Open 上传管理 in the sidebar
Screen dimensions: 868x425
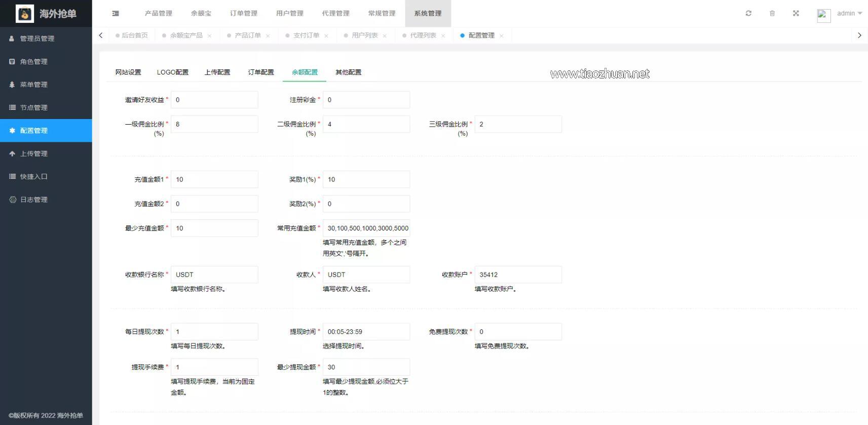coord(46,153)
